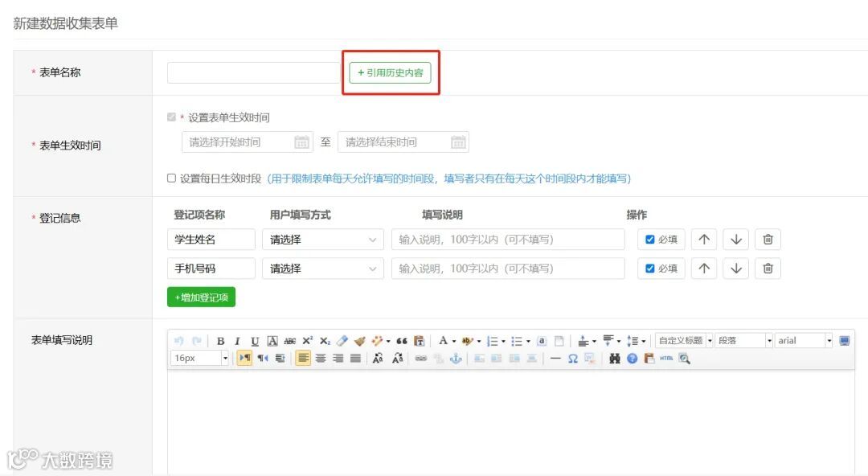Move the 手机号码 row up
868x476 pixels.
coord(704,269)
